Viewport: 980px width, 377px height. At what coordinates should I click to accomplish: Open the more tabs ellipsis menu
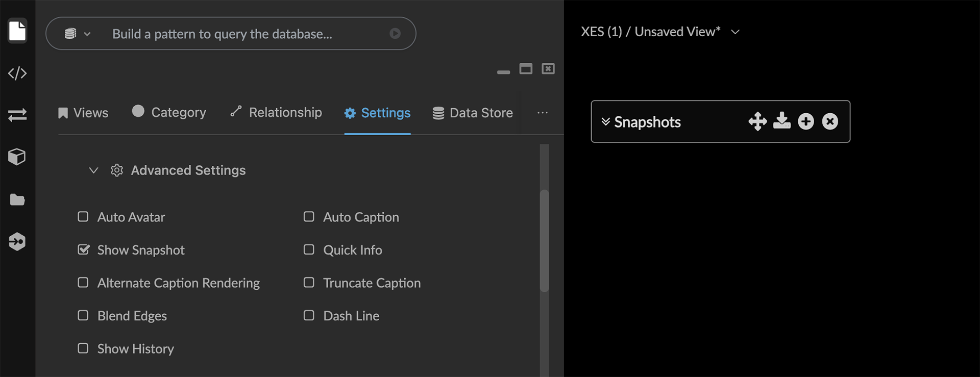tap(543, 113)
